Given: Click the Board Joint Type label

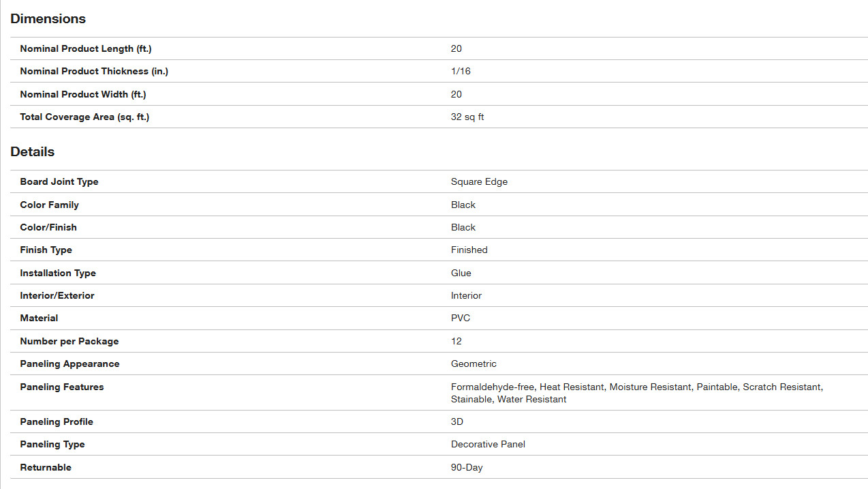Looking at the screenshot, I should click(59, 182).
